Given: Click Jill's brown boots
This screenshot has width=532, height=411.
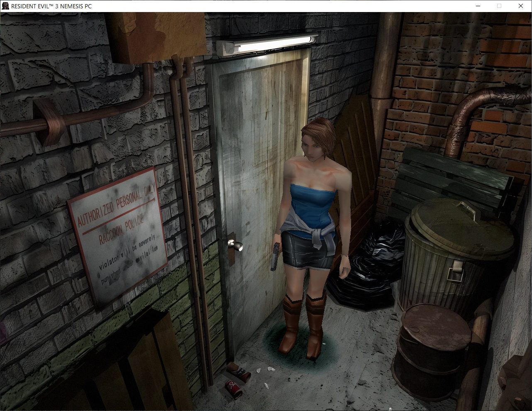Looking at the screenshot, I should coord(303,326).
